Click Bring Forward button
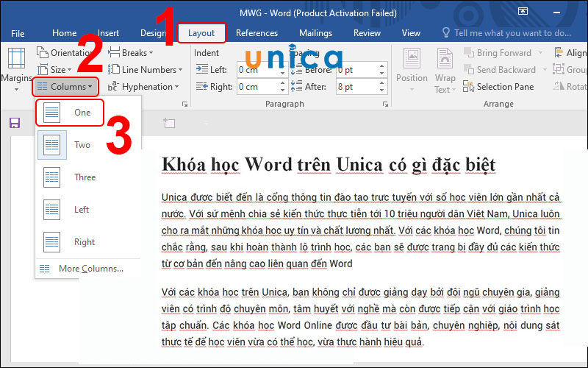Image resolution: width=588 pixels, height=368 pixels. [x=498, y=52]
